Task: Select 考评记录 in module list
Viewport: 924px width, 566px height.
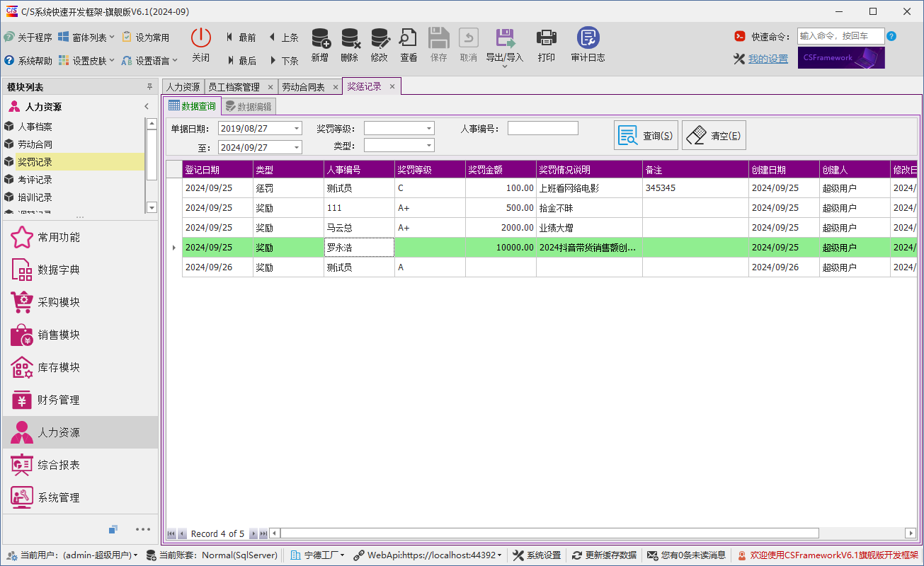Action: click(x=74, y=180)
